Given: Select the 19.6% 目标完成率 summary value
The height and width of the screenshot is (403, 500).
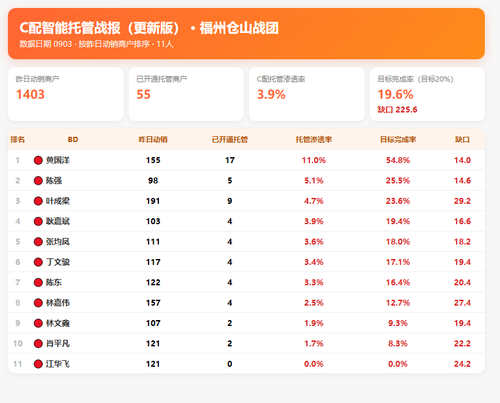Looking at the screenshot, I should tap(395, 94).
